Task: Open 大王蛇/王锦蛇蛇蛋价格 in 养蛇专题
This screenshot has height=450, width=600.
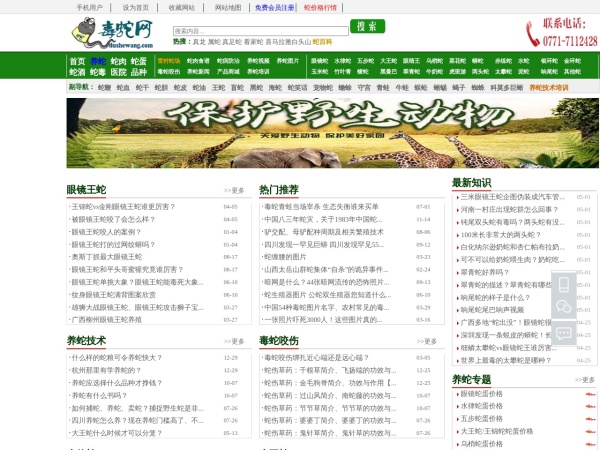Action: (497, 431)
